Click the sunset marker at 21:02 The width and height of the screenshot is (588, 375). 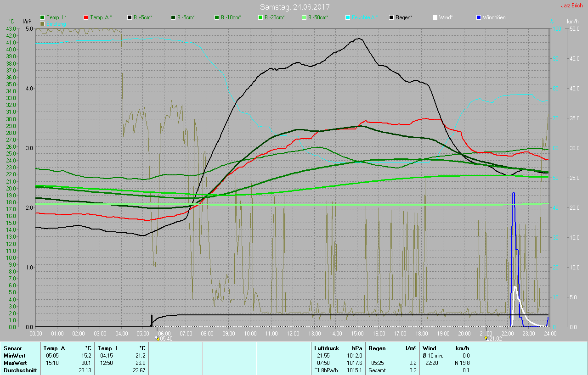[487, 338]
